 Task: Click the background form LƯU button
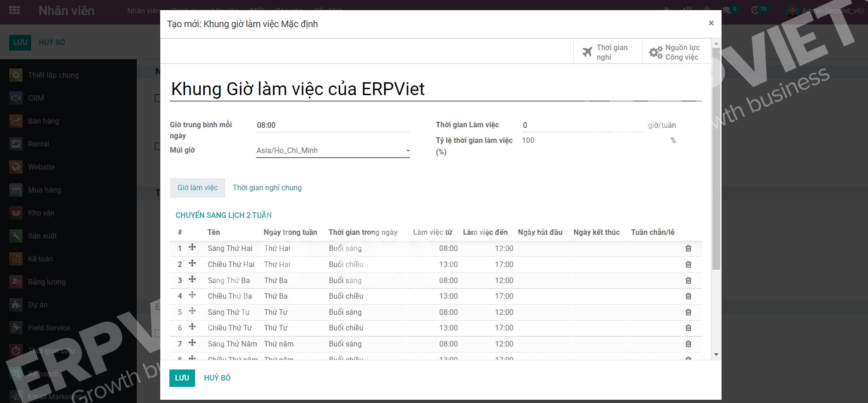(x=20, y=42)
